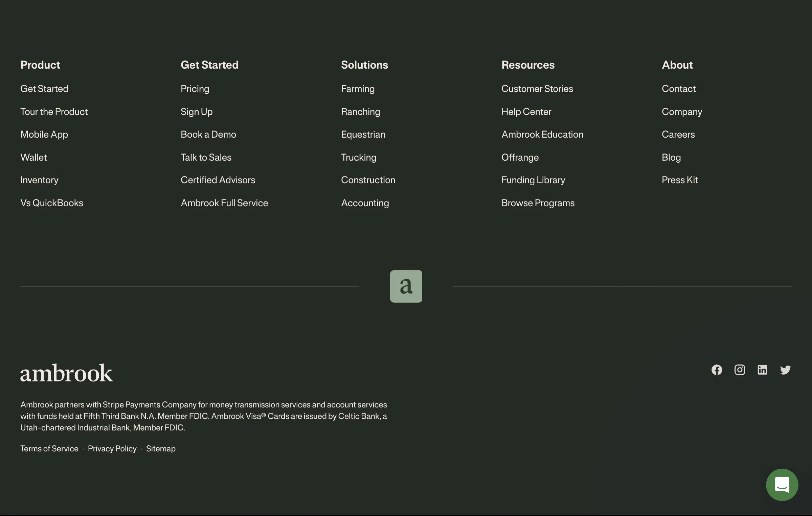Go to the Company page
Image resolution: width=812 pixels, height=516 pixels.
pyautogui.click(x=682, y=112)
